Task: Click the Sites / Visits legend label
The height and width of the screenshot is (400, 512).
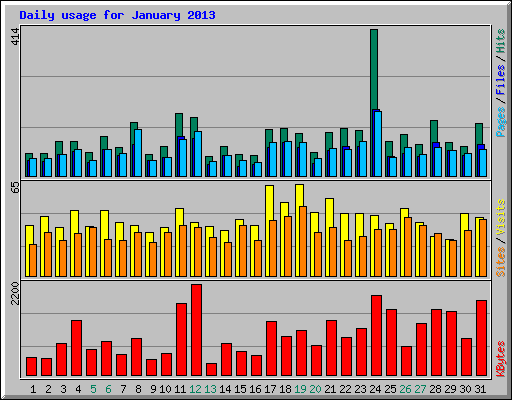Action: click(x=501, y=238)
